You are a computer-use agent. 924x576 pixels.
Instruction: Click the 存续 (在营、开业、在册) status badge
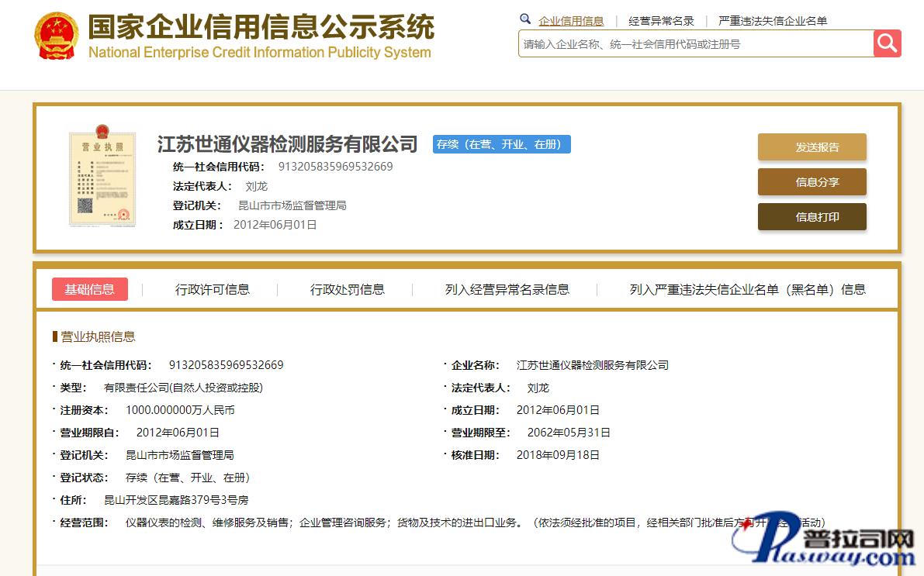click(x=501, y=144)
